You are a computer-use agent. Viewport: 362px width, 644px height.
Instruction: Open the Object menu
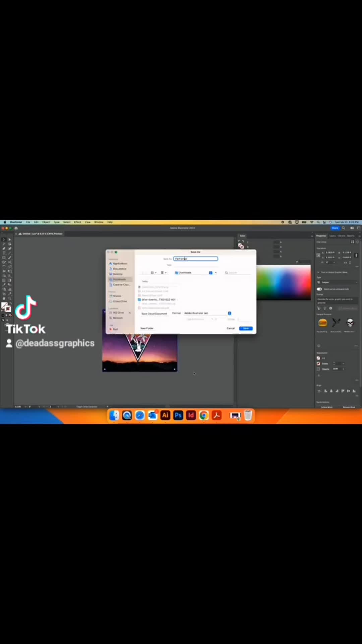click(46, 222)
